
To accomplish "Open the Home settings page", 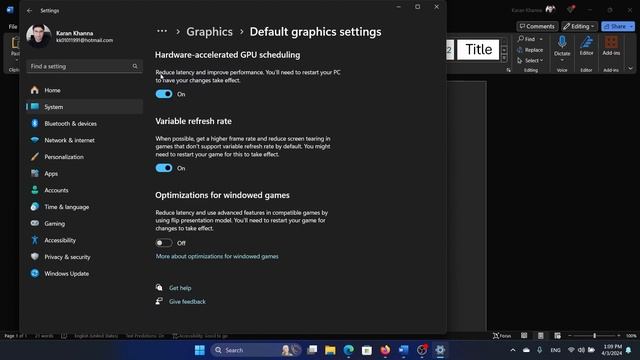I will [x=84, y=90].
